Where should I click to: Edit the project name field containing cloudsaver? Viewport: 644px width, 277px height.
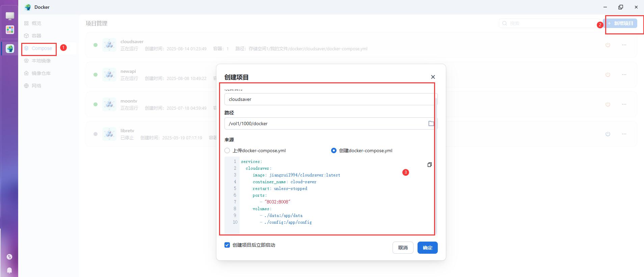(x=331, y=99)
